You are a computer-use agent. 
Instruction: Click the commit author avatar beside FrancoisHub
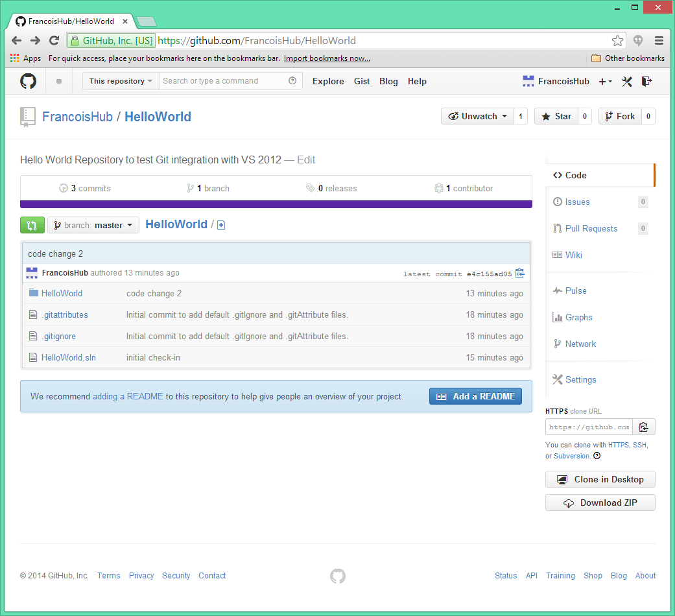(x=32, y=273)
